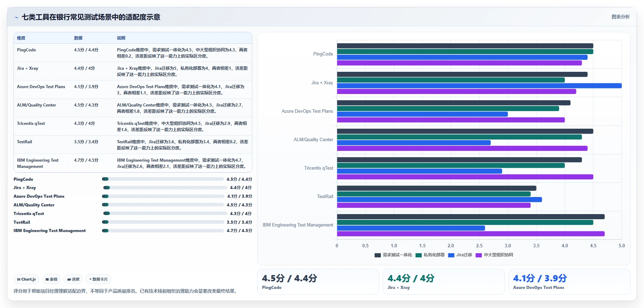This screenshot has height=308, width=644.
Task: Click ALM/Quality Center label on chart axis
Action: point(313,140)
